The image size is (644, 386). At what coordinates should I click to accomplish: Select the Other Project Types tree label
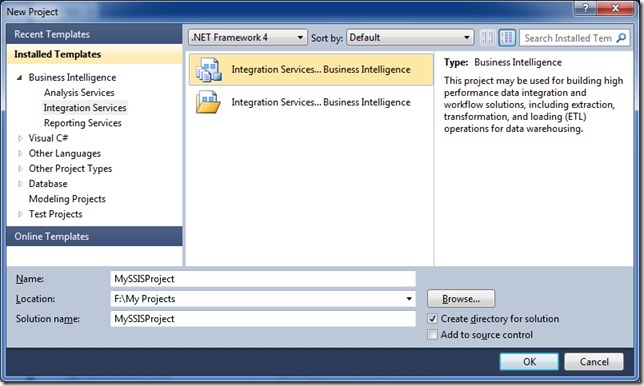(70, 169)
